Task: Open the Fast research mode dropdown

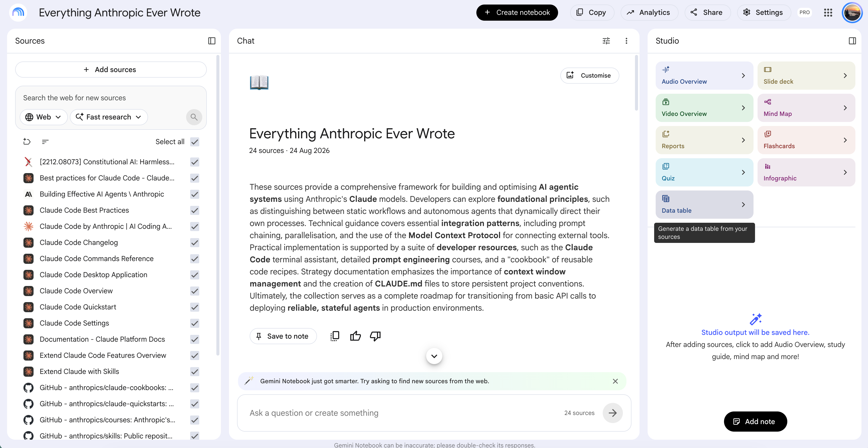Action: tap(108, 117)
